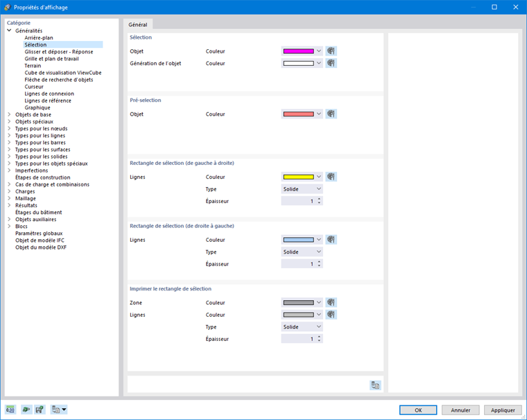
Task: Expand Types pour les surfaces node
Action: click(9, 150)
